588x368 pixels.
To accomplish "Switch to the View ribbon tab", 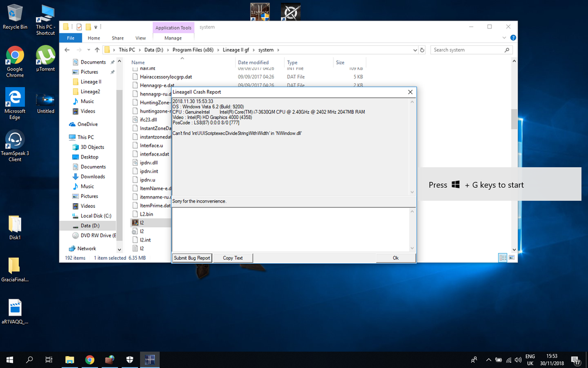I will (x=141, y=38).
